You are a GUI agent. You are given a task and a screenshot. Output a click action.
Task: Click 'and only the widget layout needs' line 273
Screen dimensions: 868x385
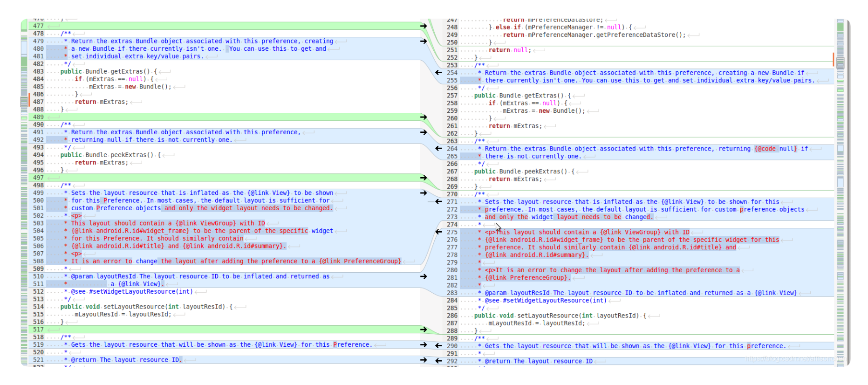tap(542, 217)
